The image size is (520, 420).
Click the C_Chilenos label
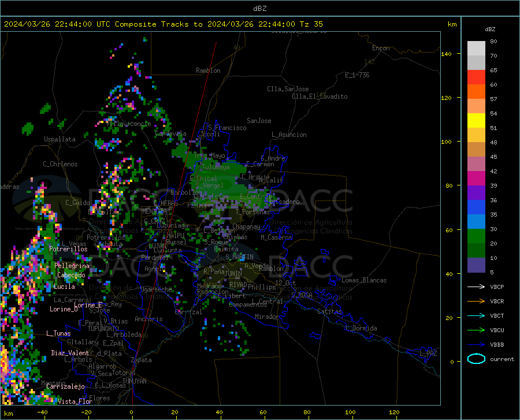click(x=60, y=164)
